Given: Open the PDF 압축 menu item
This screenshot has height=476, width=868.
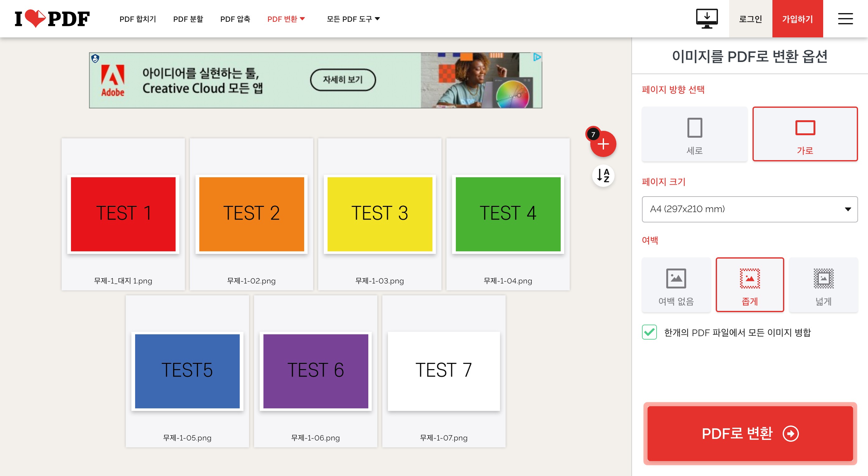Looking at the screenshot, I should (235, 19).
